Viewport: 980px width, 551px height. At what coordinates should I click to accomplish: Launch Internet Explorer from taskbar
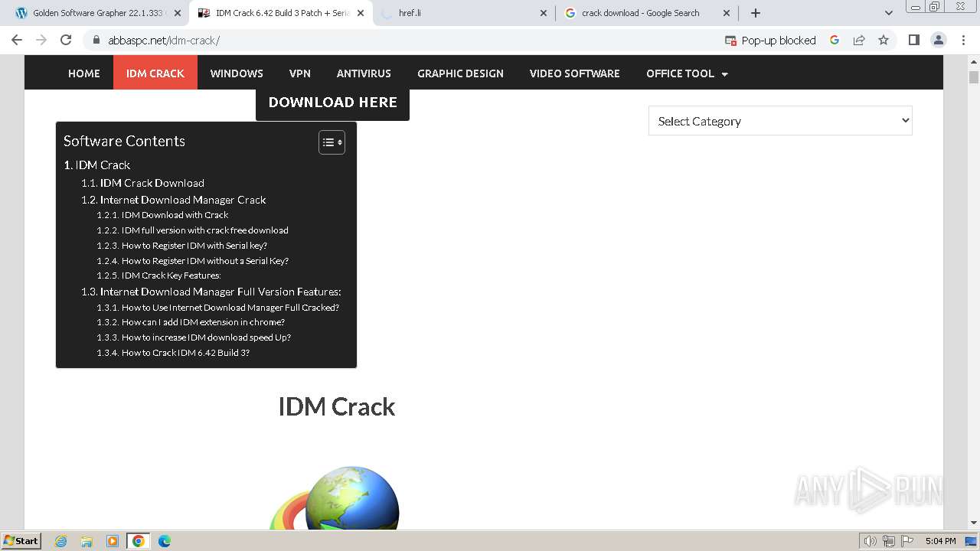coord(60,541)
